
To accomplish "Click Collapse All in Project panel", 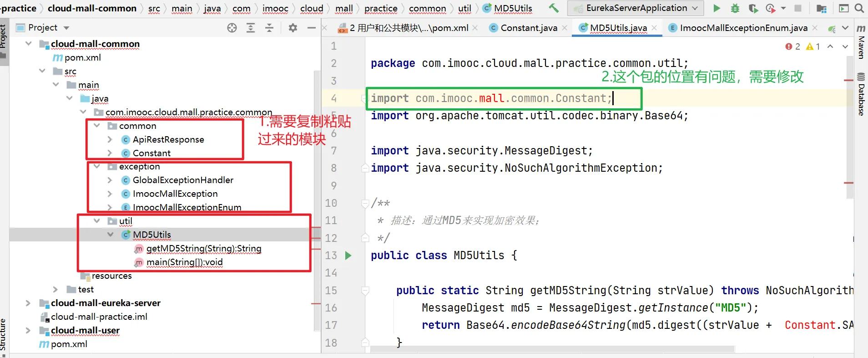I will 269,28.
